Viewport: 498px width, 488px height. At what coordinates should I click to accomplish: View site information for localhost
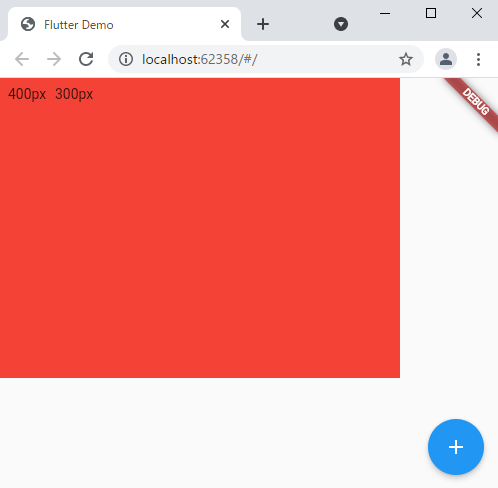[x=126, y=59]
